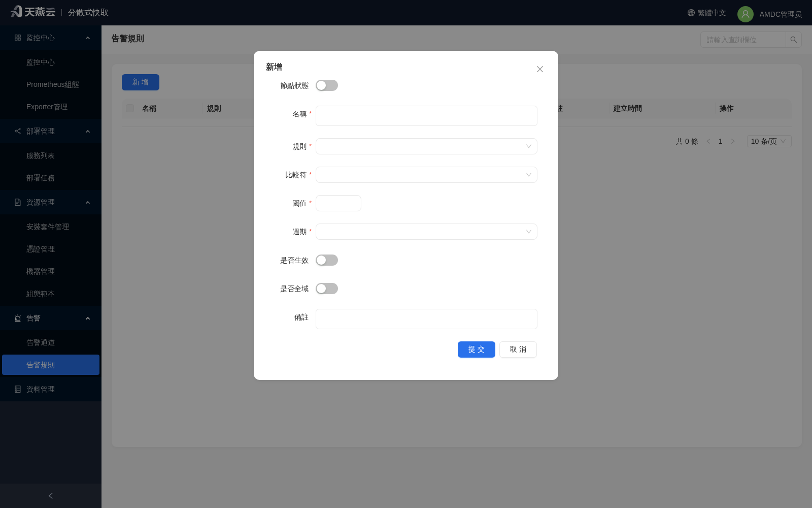Open Prometheus組態 menu item
The height and width of the screenshot is (508, 812).
point(51,84)
